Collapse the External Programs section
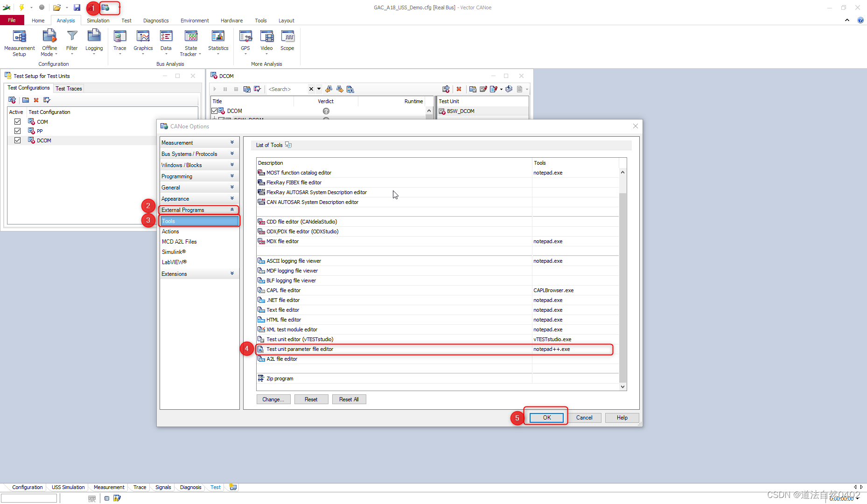Screen dimensions: 867x504 click(x=232, y=210)
